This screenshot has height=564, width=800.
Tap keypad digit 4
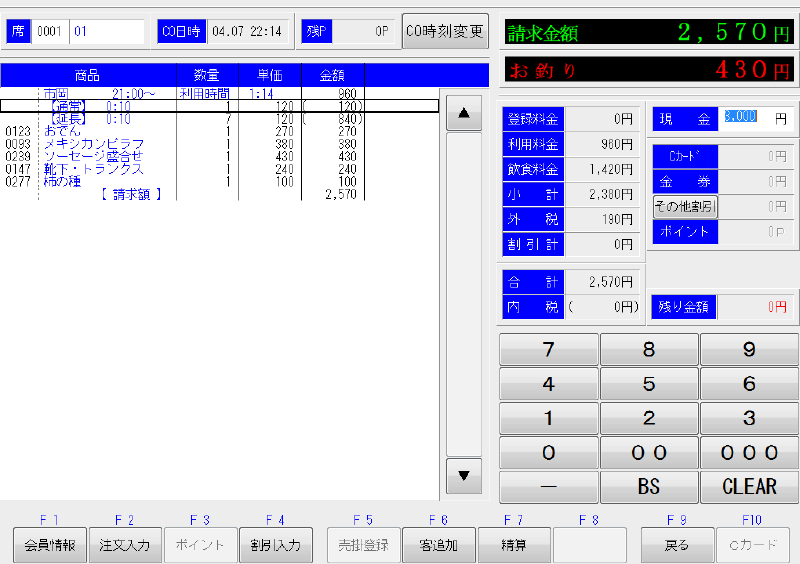(548, 384)
